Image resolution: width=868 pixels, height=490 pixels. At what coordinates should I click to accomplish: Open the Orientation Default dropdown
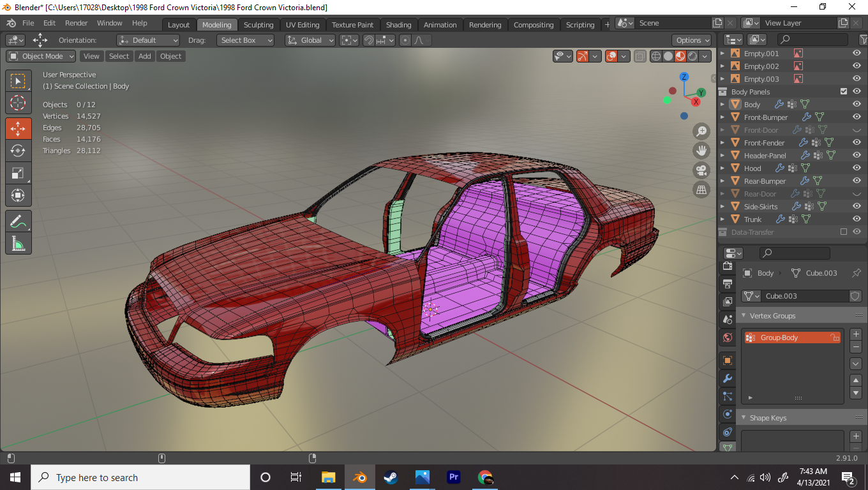[x=148, y=40]
